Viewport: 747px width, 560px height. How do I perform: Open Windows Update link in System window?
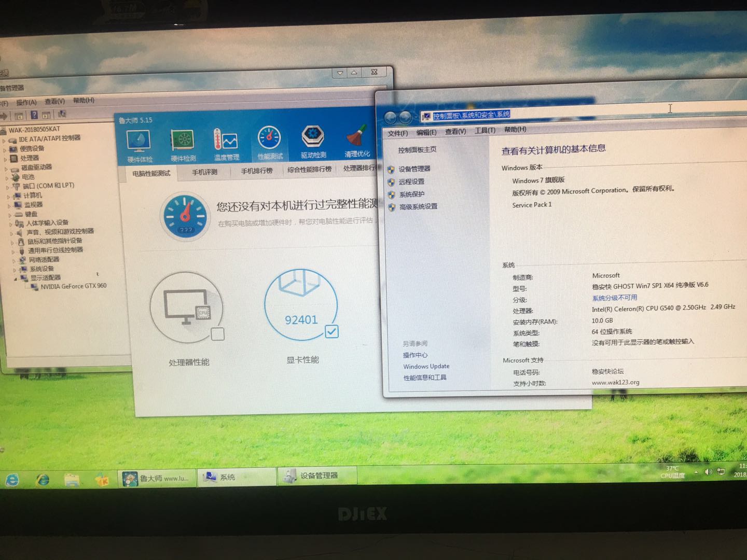tap(426, 367)
